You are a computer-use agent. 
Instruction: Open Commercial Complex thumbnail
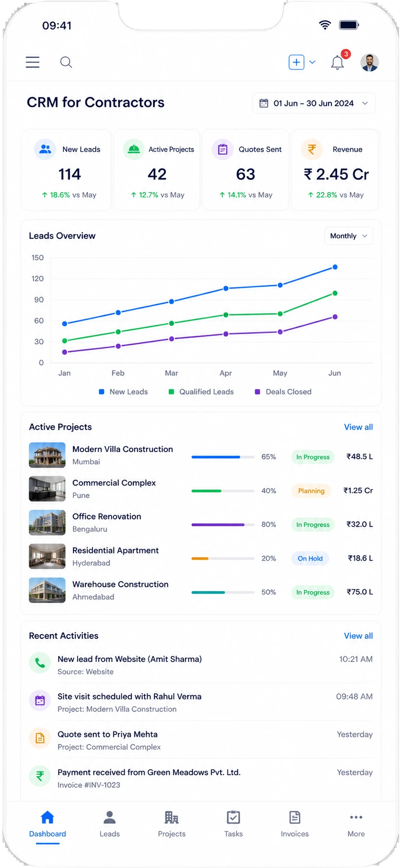(x=47, y=489)
